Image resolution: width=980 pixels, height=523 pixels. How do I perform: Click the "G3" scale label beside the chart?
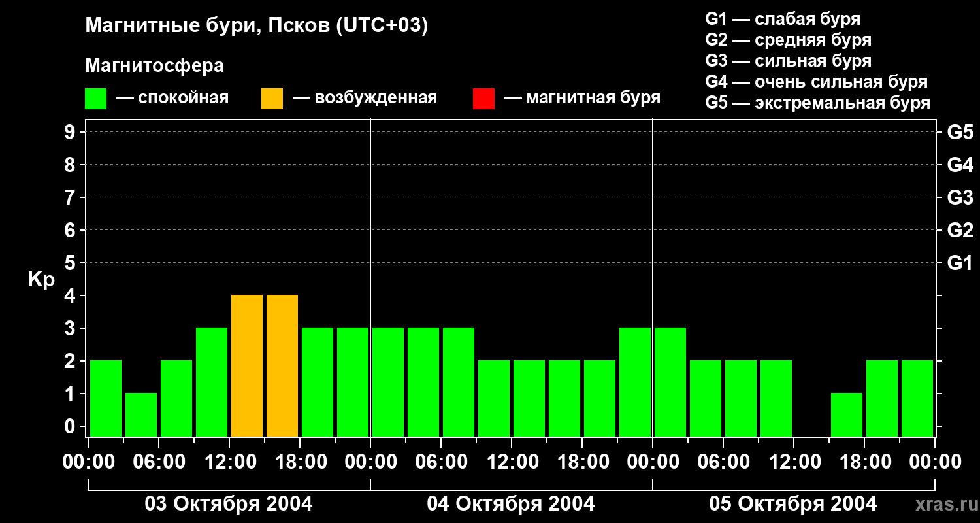960,197
